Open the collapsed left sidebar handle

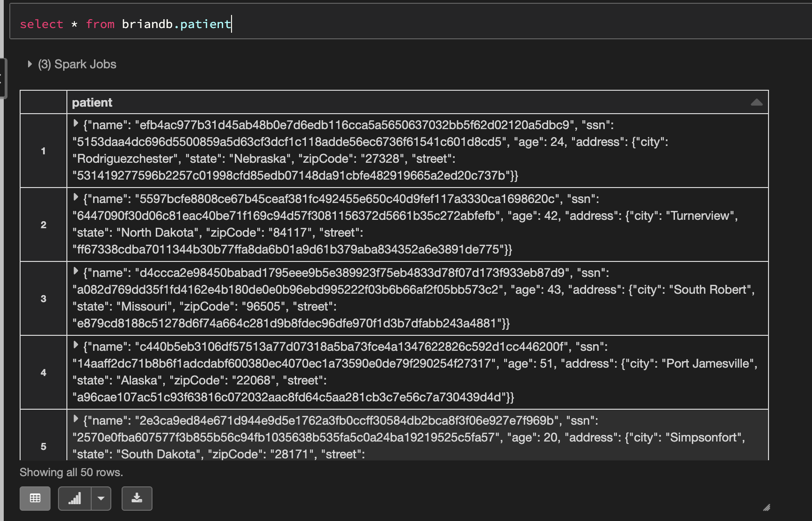(x=2, y=78)
